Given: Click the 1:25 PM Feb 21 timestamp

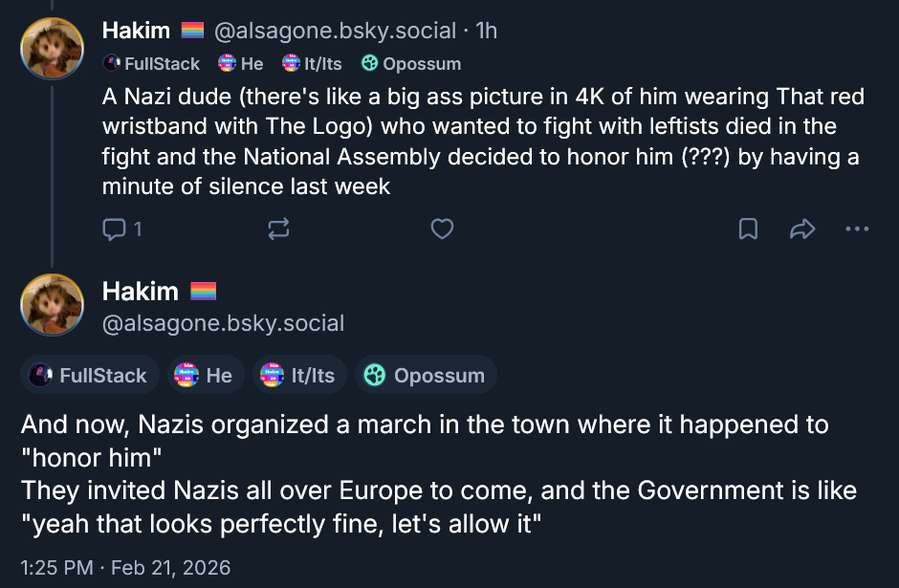Looking at the screenshot, I should (x=125, y=567).
